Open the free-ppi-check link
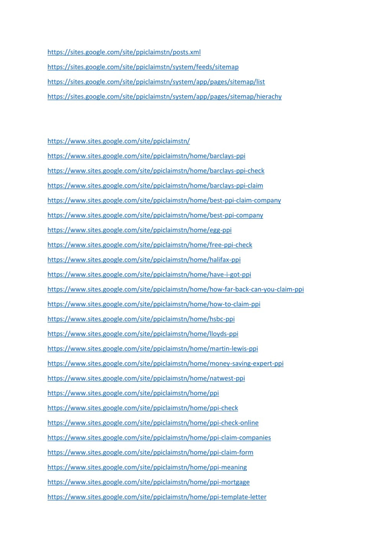 (150, 245)
